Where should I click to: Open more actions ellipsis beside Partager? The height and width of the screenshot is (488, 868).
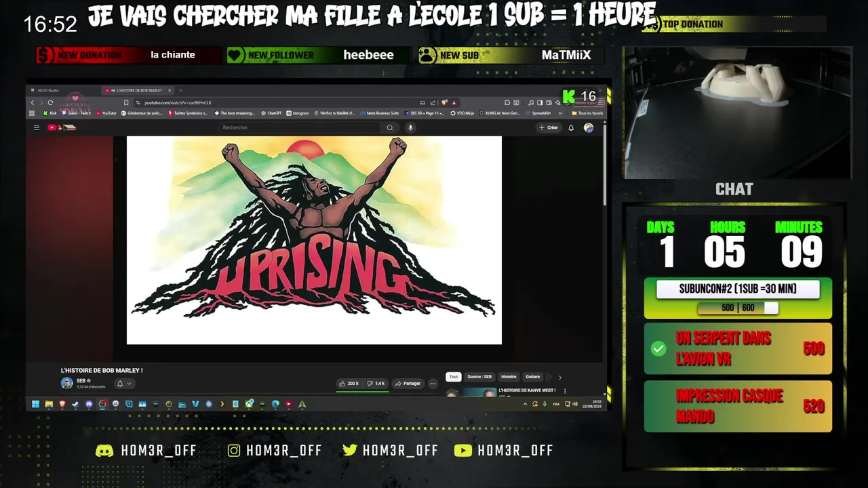click(x=433, y=384)
